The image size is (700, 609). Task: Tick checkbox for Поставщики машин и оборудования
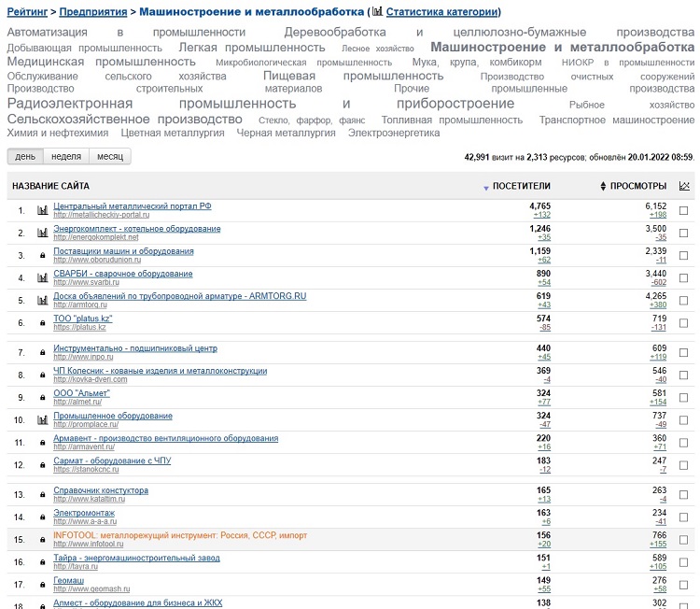click(x=683, y=256)
